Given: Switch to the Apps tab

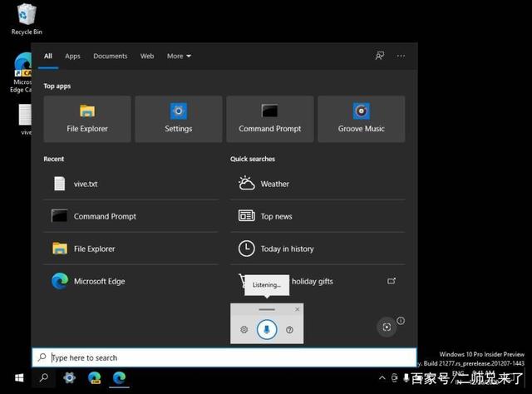Looking at the screenshot, I should click(x=72, y=56).
